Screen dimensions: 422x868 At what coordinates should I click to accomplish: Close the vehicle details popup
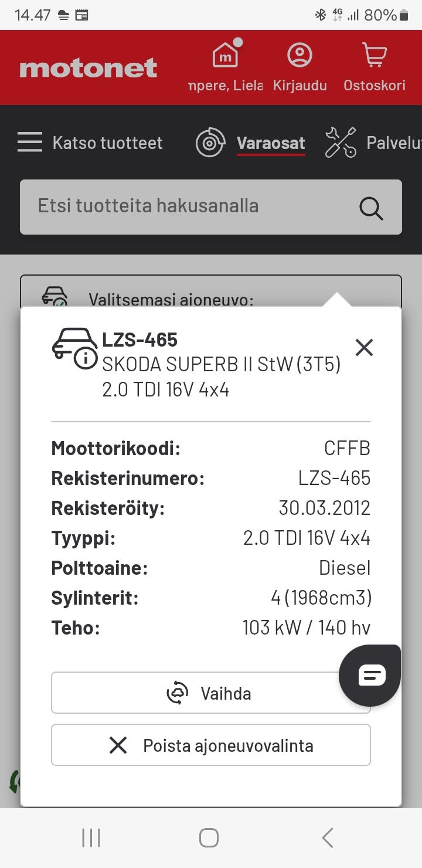(364, 348)
